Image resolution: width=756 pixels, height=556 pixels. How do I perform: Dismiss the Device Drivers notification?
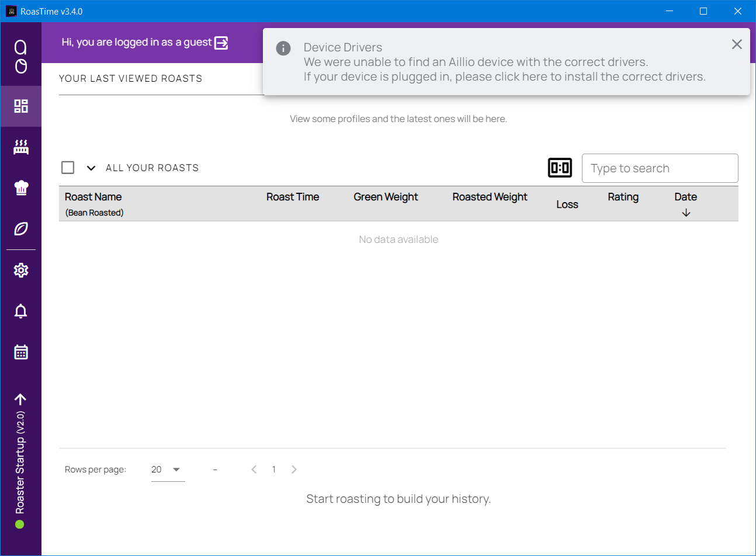point(737,44)
